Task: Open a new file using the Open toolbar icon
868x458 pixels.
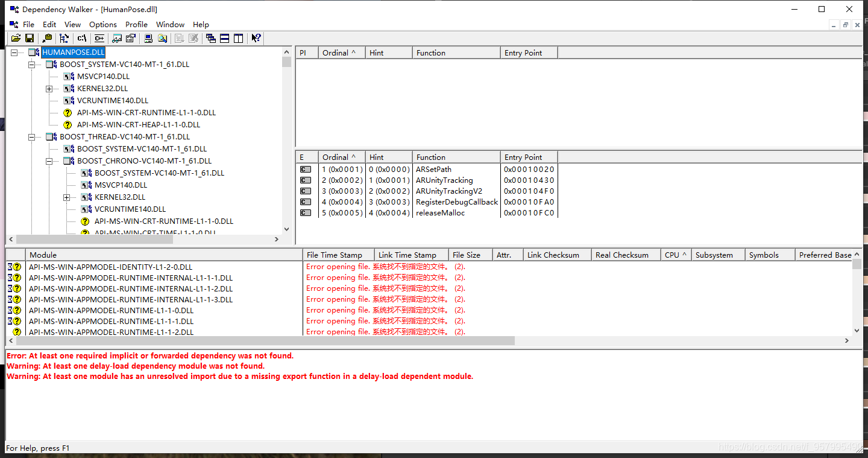Action: pyautogui.click(x=16, y=38)
